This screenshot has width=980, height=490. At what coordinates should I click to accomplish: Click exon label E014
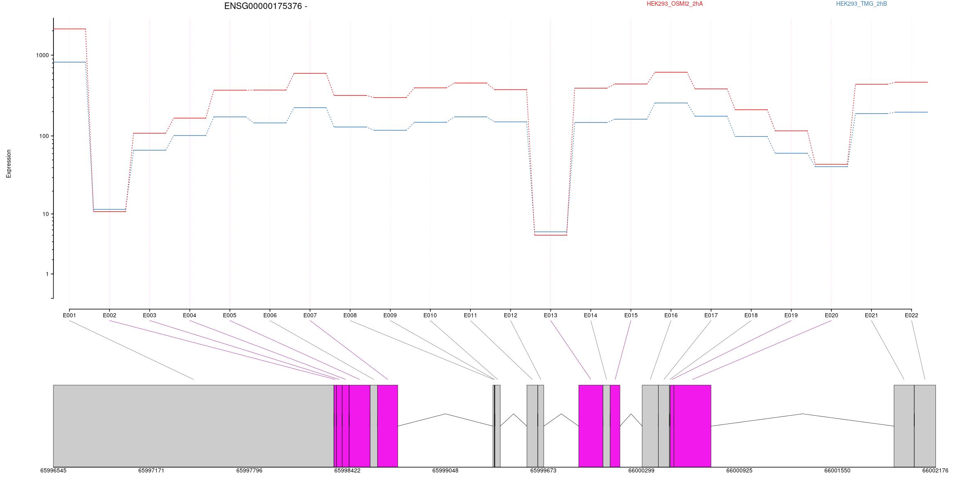click(590, 315)
